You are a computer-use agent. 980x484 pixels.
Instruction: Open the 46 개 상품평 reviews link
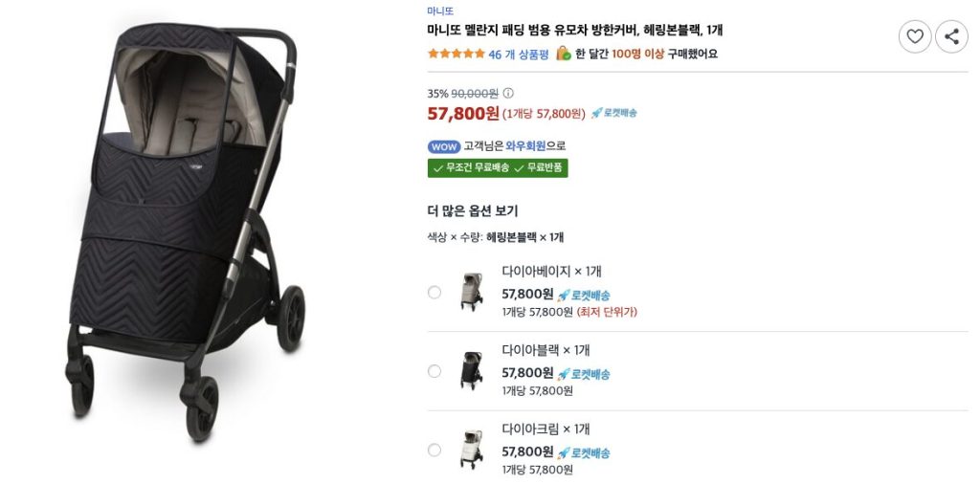518,55
